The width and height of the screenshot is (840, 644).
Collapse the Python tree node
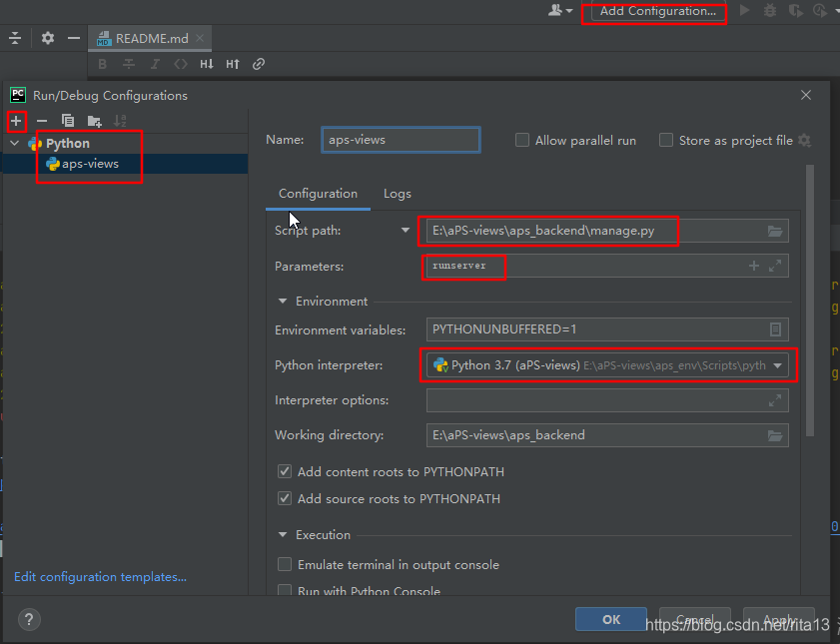[14, 143]
